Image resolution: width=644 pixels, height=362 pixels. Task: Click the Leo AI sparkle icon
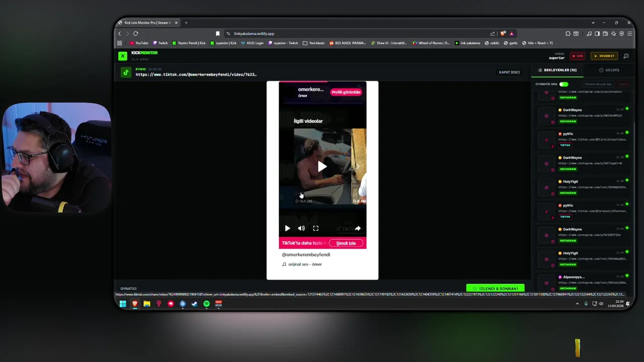tap(613, 34)
